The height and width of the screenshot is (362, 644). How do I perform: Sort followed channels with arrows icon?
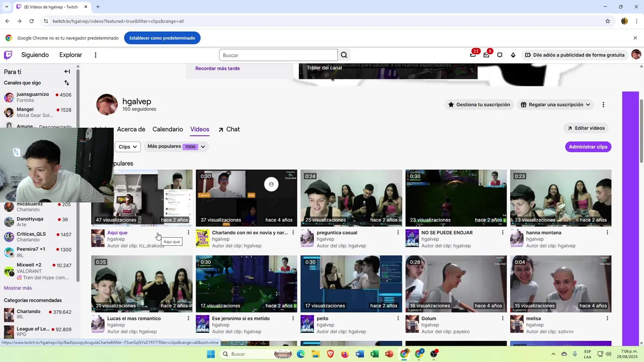tap(66, 82)
